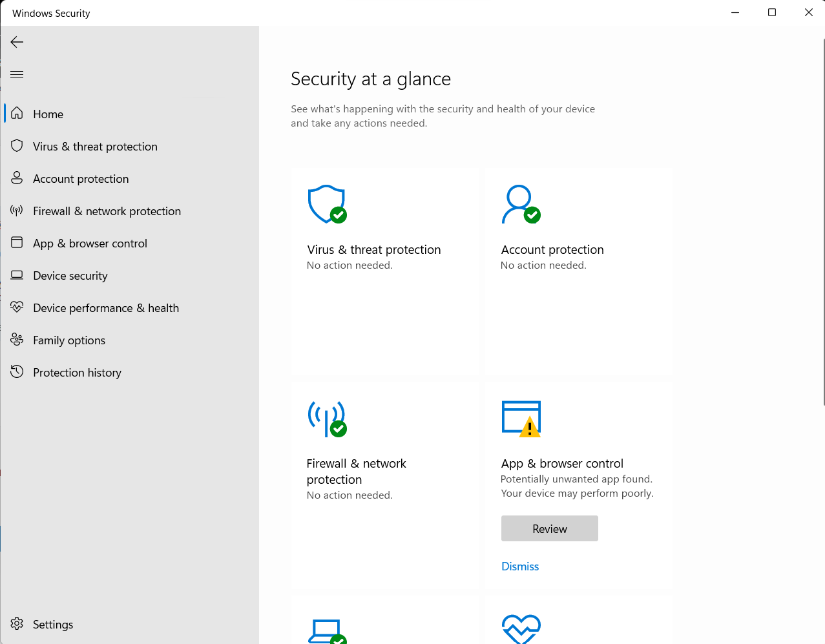Click the heart icon beside Device performance & health

pyautogui.click(x=17, y=307)
